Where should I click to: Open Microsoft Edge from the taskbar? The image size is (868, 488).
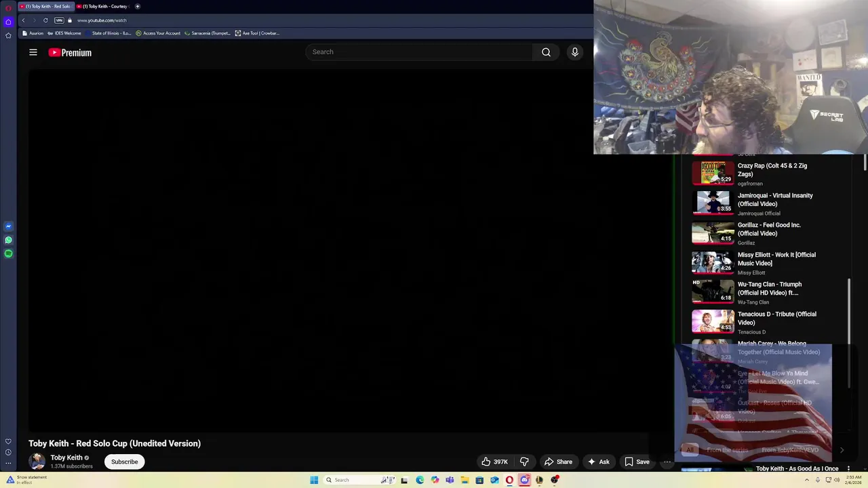(420, 480)
